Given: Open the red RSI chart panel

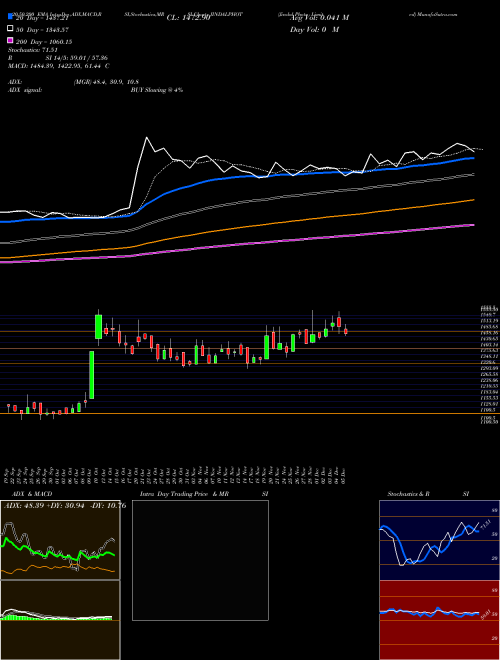Looking at the screenshot, I should (439, 620).
